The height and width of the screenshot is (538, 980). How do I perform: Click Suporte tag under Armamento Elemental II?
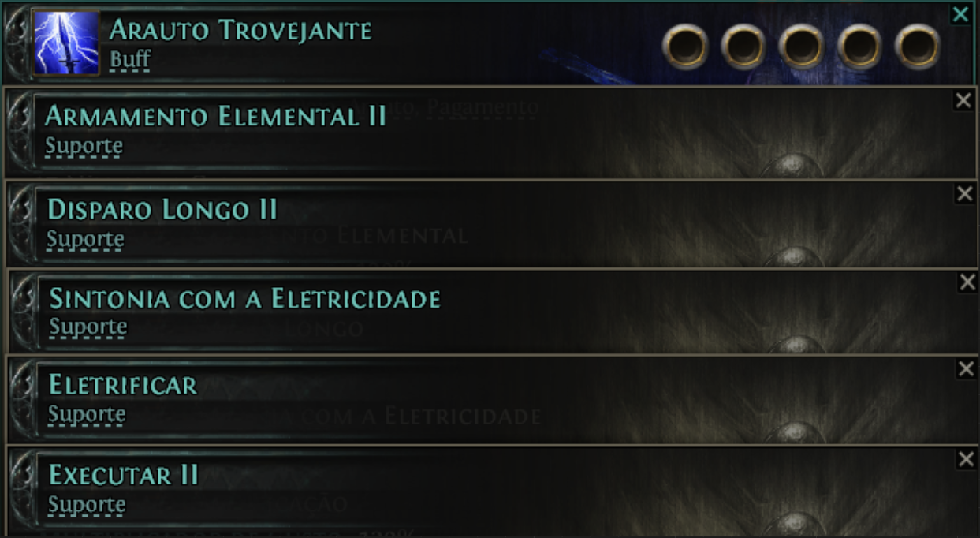coord(84,147)
